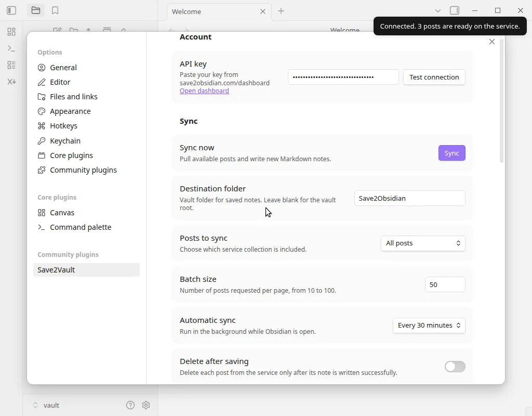Open Core plugins settings
This screenshot has width=532, height=416.
86,155
